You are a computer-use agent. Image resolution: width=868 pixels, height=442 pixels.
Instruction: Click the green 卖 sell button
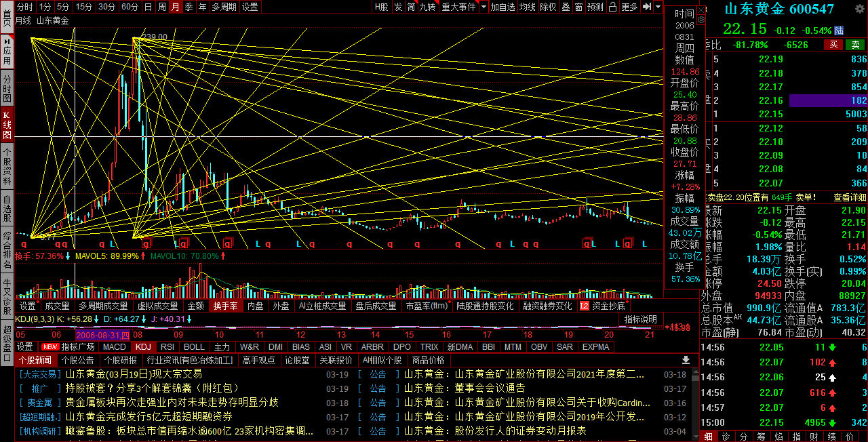(854, 45)
